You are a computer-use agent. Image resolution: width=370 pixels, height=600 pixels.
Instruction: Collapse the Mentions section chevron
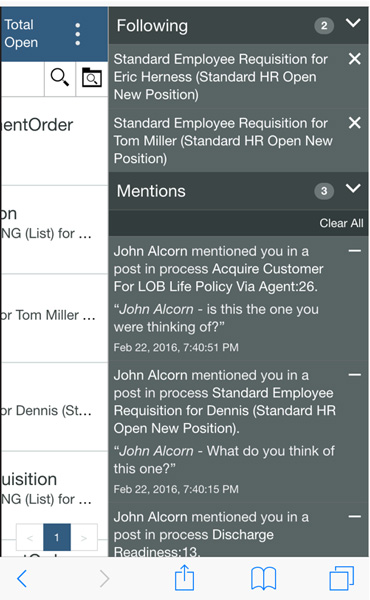tap(353, 189)
